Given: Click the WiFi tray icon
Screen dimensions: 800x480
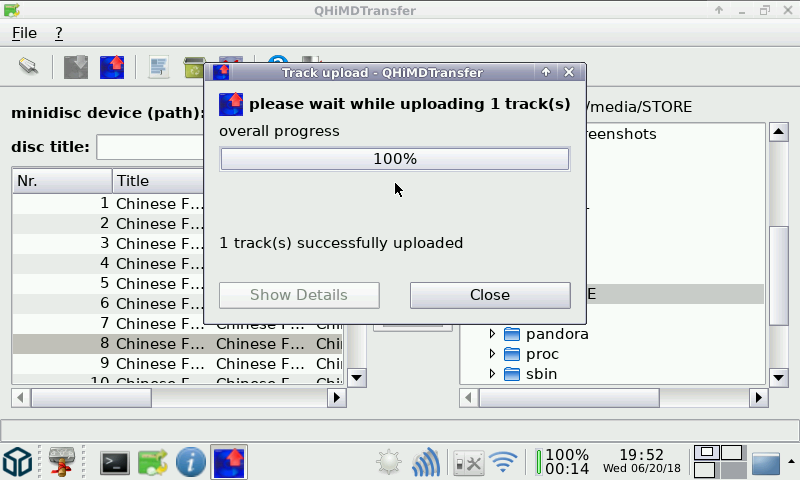Looking at the screenshot, I should coord(503,462).
